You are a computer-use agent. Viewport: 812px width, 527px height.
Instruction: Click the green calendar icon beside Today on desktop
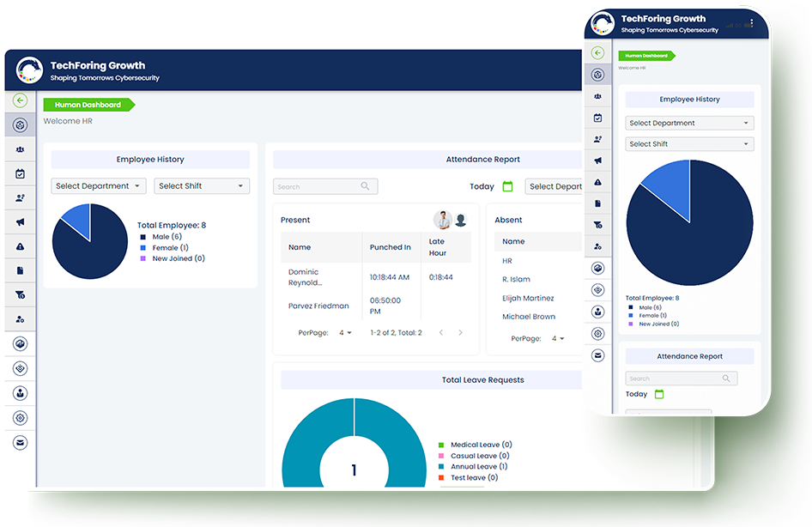pyautogui.click(x=507, y=186)
